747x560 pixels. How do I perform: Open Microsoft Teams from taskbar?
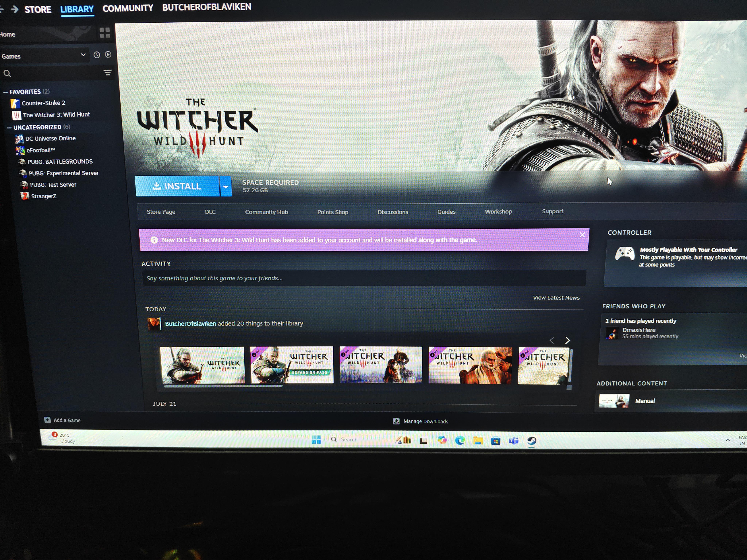[514, 440]
